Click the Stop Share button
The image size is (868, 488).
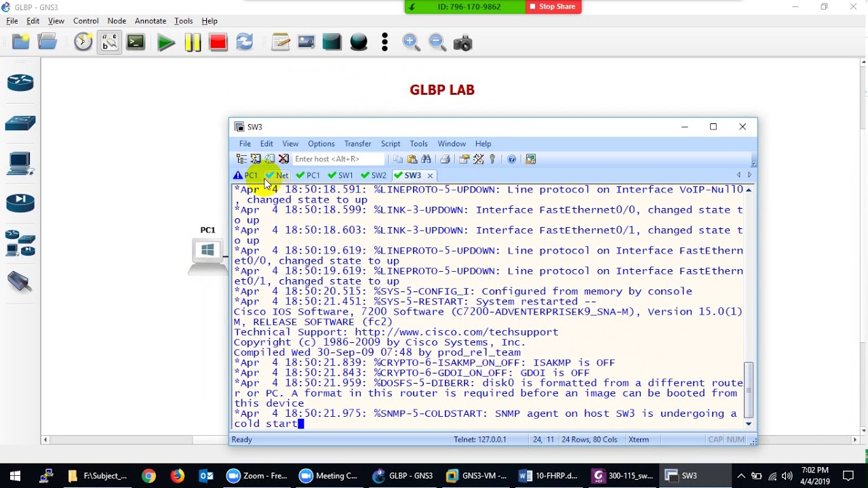coord(553,7)
